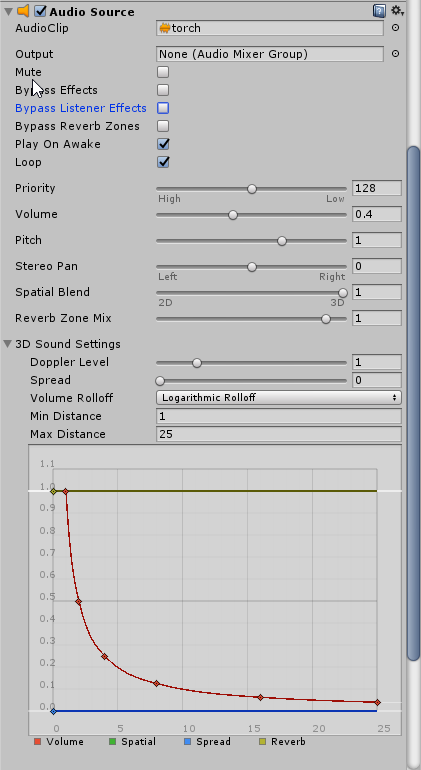Click the Volume slider handle
This screenshot has width=421, height=770.
click(x=233, y=215)
